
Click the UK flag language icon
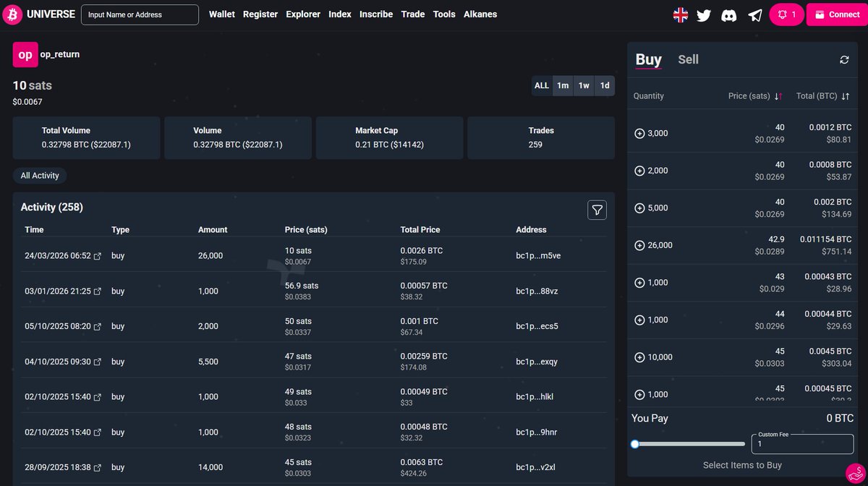(680, 15)
